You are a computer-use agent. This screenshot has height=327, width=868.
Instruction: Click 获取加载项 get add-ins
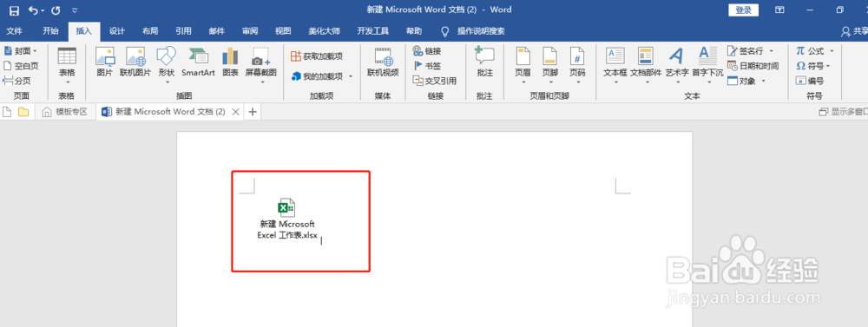pyautogui.click(x=317, y=56)
